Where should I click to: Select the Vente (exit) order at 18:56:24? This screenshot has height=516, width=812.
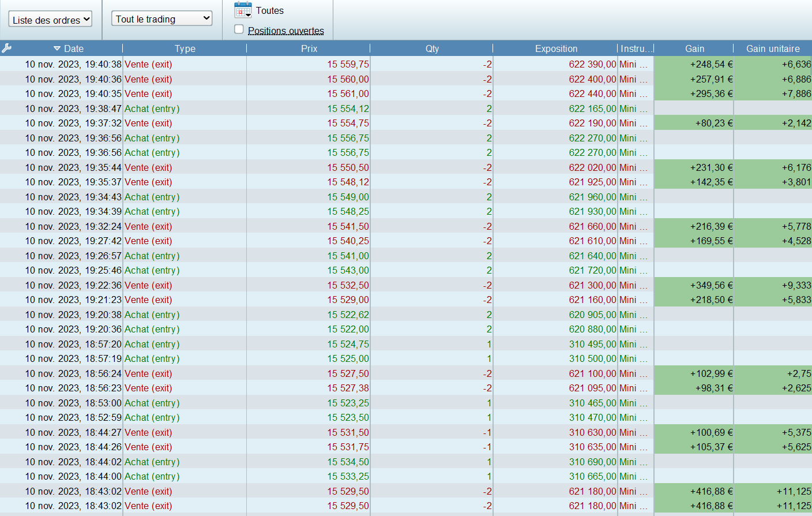[148, 373]
